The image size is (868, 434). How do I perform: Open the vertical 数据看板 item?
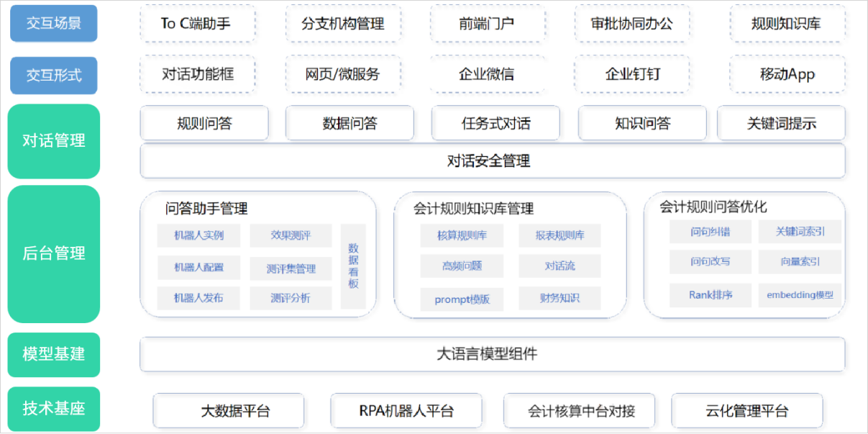pyautogui.click(x=353, y=266)
